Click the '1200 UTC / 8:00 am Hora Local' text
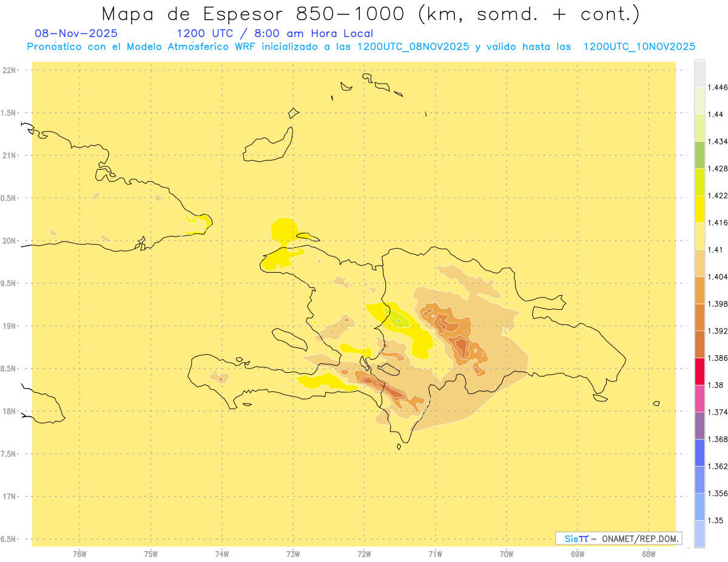Viewport: 728px width, 562px height. [x=275, y=33]
